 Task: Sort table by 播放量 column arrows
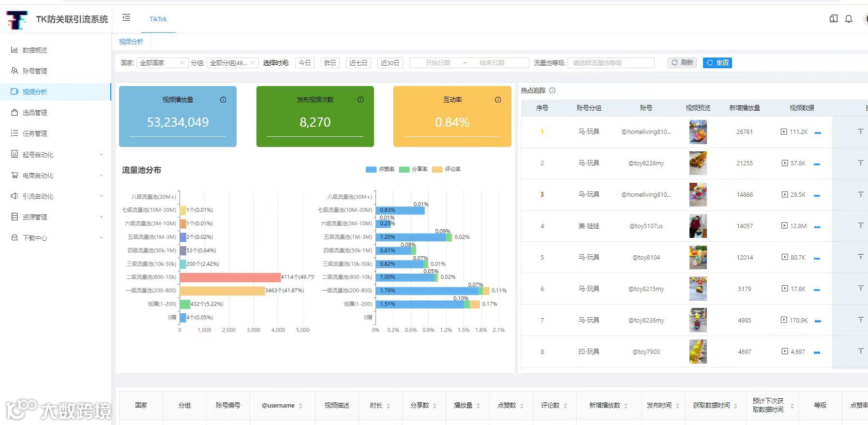(x=478, y=406)
